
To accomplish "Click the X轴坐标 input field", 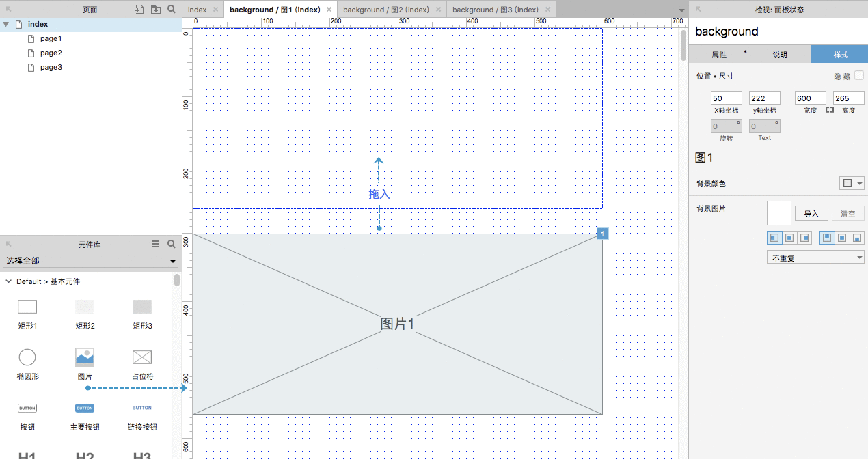I will [x=727, y=98].
